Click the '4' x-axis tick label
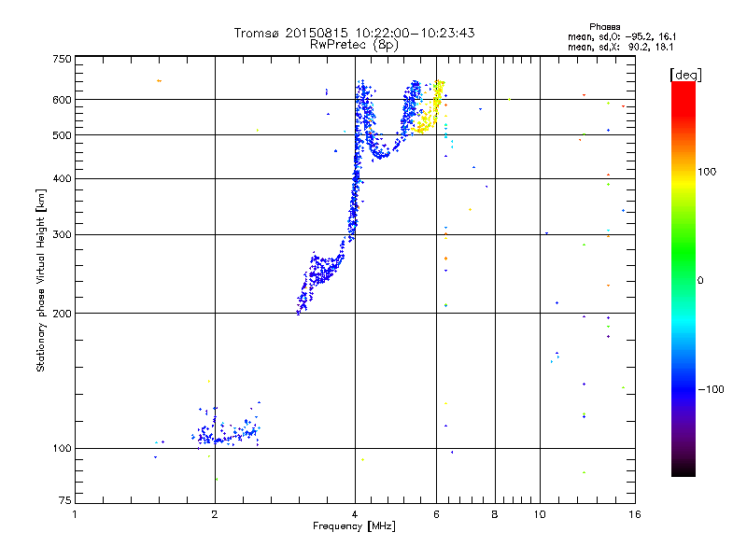 [x=355, y=514]
